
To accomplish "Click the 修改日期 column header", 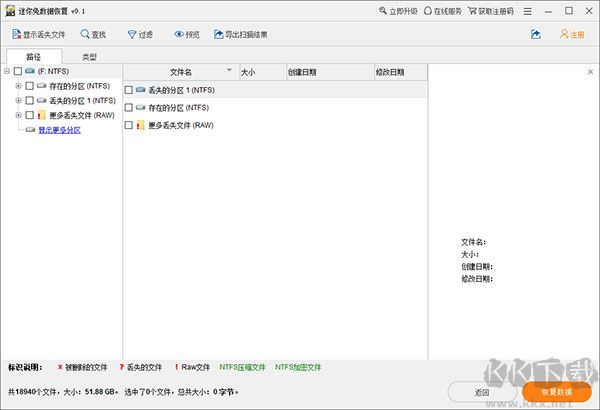I will (401, 72).
